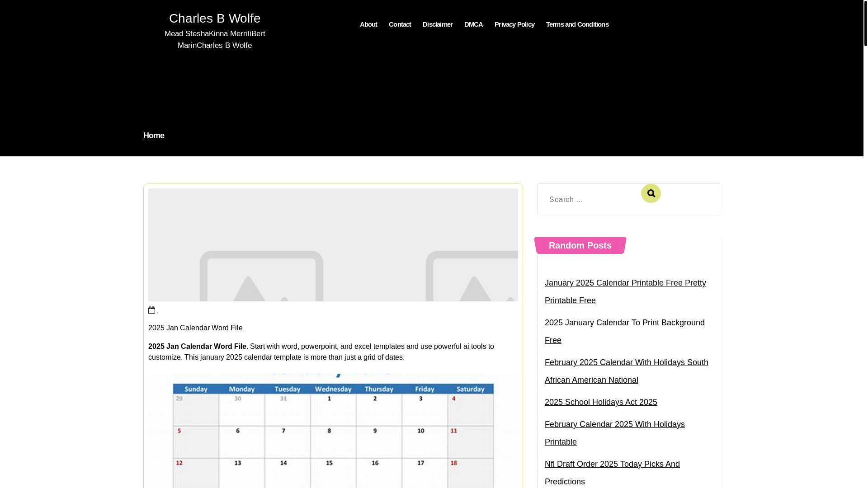
Task: Open the About page
Action: (368, 24)
